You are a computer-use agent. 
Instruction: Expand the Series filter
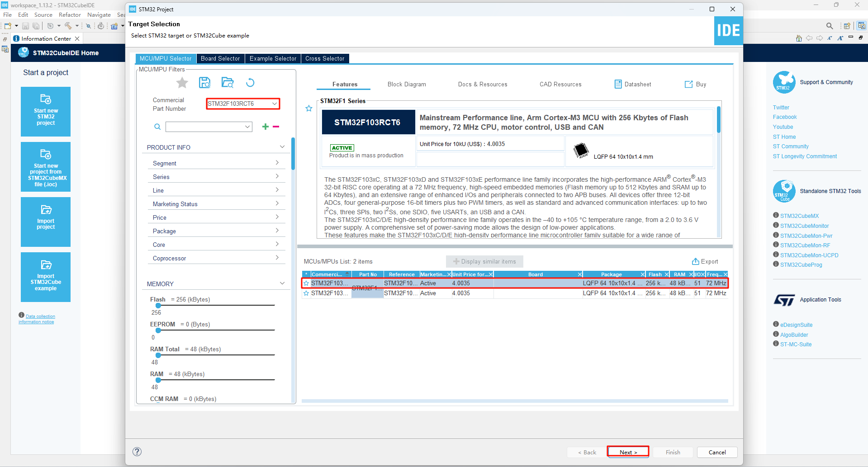[x=277, y=176]
